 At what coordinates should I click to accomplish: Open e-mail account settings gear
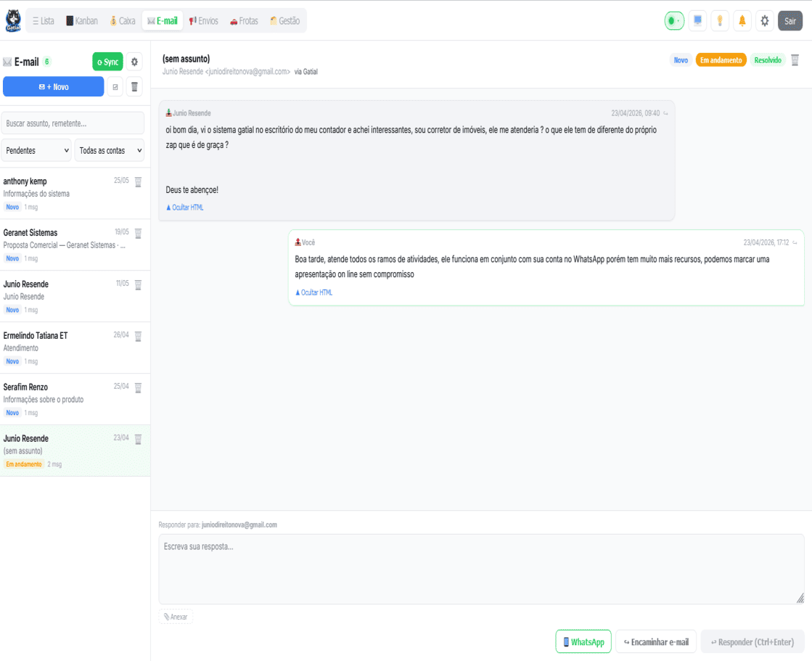coord(134,62)
